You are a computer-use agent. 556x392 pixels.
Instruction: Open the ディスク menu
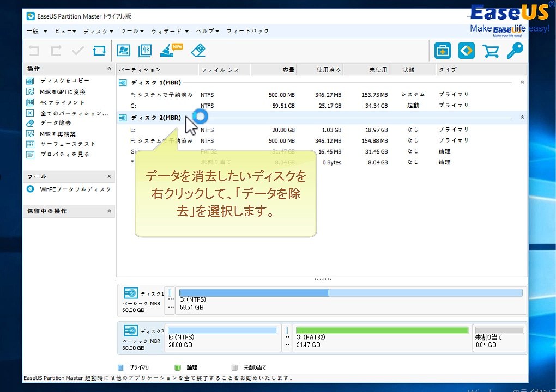pyautogui.click(x=98, y=31)
